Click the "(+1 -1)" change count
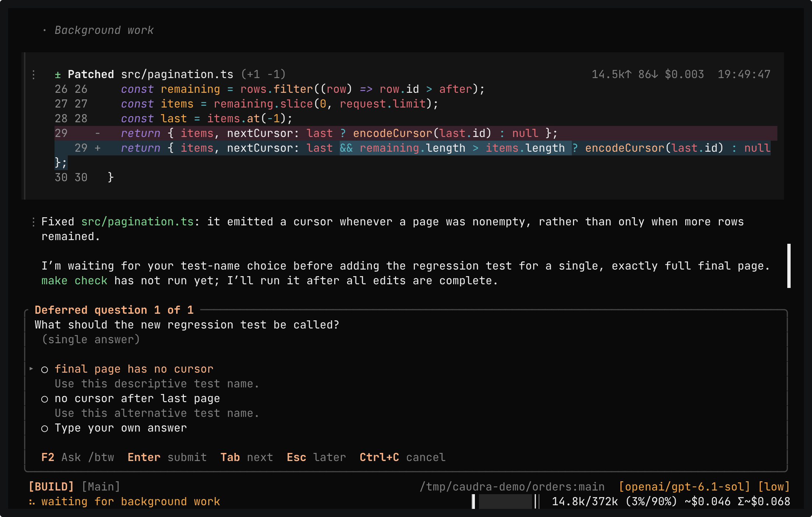 pyautogui.click(x=263, y=74)
